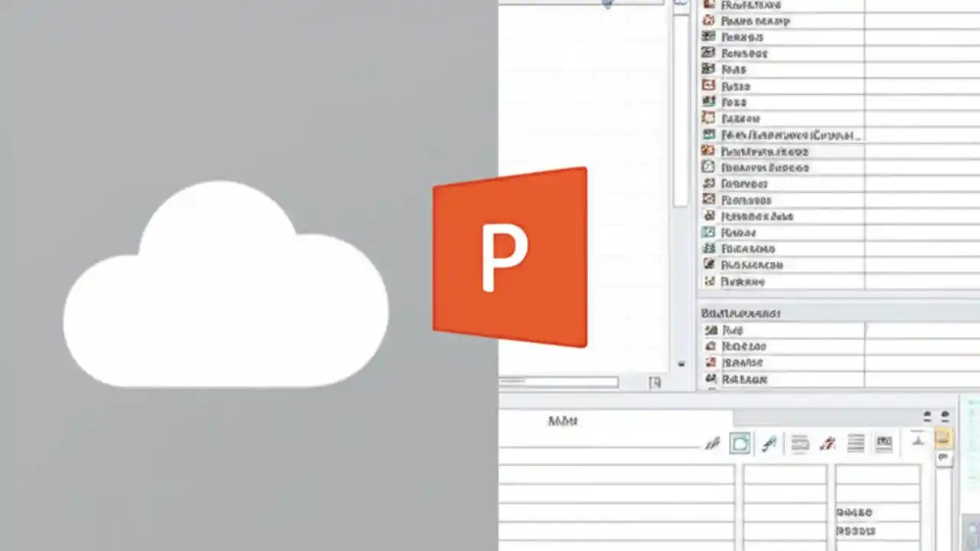The image size is (980, 551).
Task: Click the tripod-shaped alignment icon near the toolbar's right end
Action: pos(917,442)
